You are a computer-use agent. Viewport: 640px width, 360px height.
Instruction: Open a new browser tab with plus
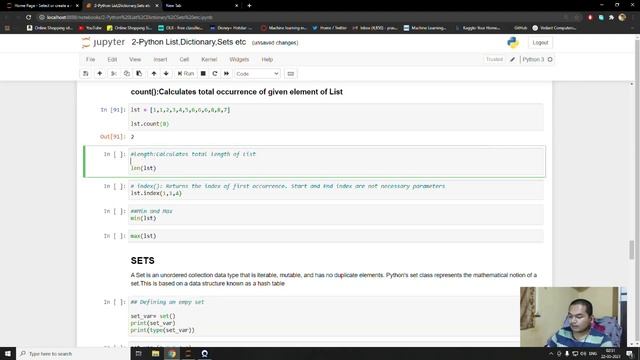[249, 6]
